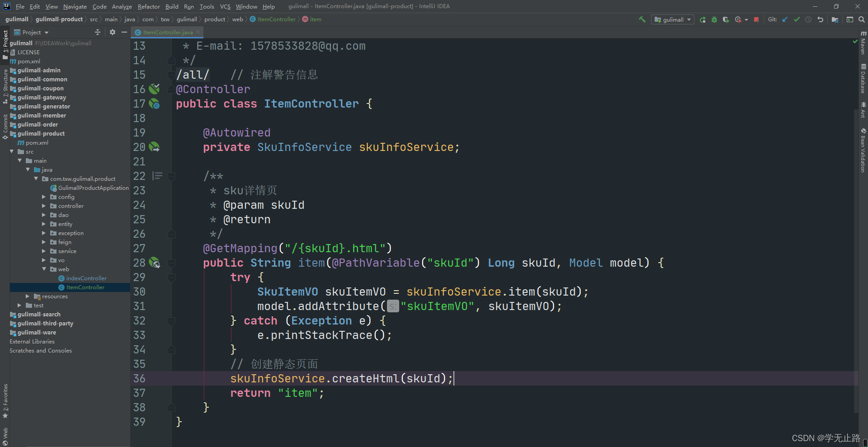Click the Build Project hammer icon
868x447 pixels.
tap(642, 19)
